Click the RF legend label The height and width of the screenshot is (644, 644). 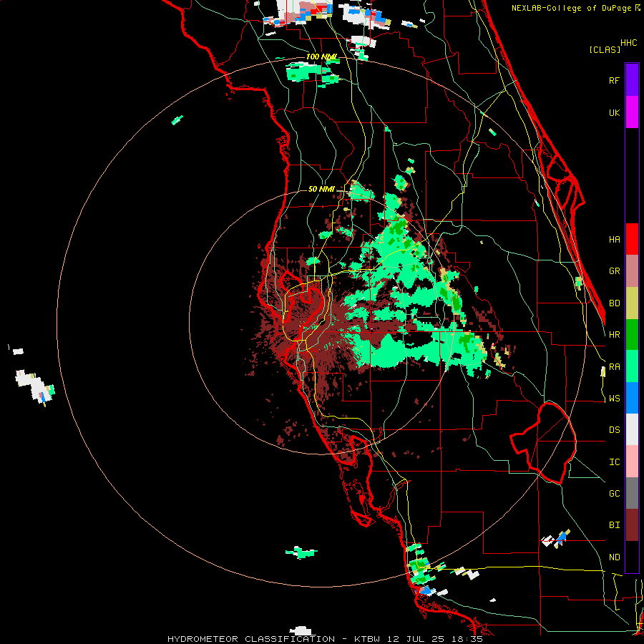click(x=614, y=80)
